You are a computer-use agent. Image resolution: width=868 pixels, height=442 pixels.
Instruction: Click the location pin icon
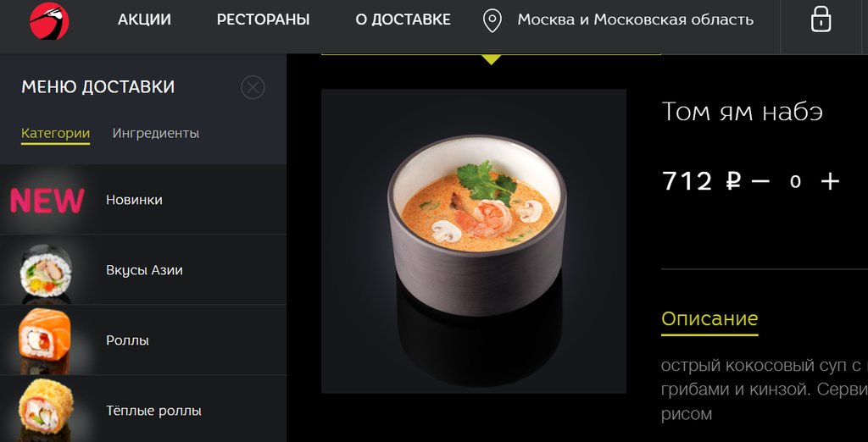pos(492,20)
